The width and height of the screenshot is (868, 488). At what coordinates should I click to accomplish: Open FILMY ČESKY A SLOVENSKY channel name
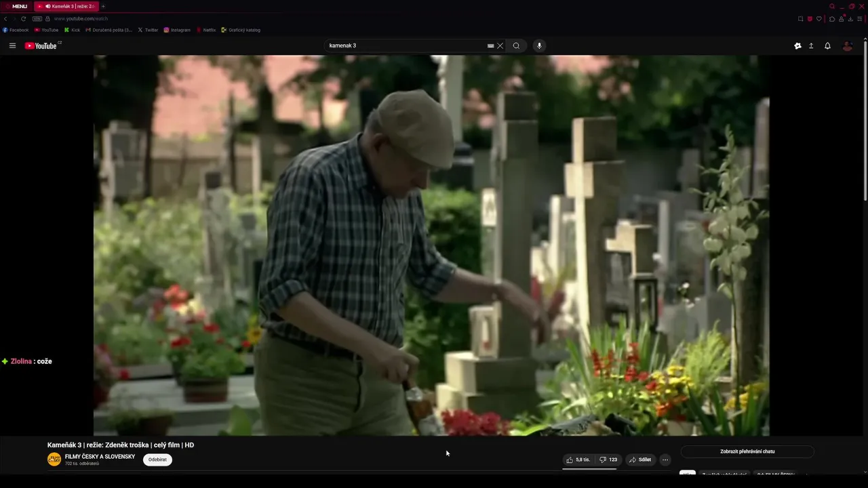coord(100,457)
